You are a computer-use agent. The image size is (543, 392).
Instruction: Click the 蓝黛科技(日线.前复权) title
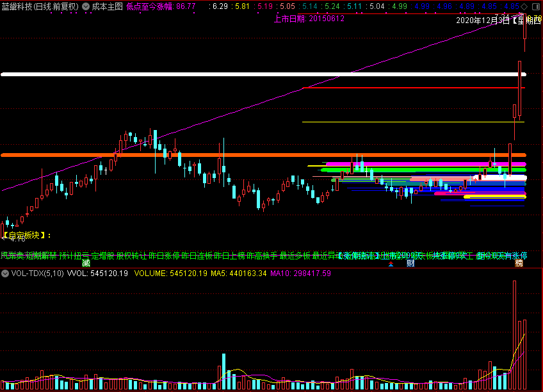coord(40,6)
